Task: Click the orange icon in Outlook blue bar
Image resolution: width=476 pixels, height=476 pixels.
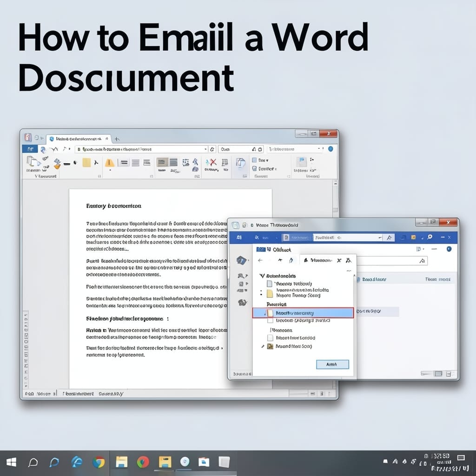Action: point(413,237)
